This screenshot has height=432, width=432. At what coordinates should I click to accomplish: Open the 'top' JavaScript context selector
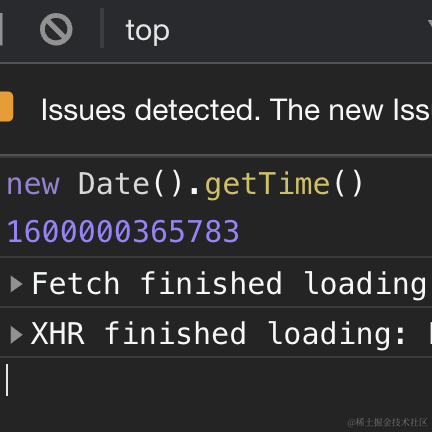147,31
